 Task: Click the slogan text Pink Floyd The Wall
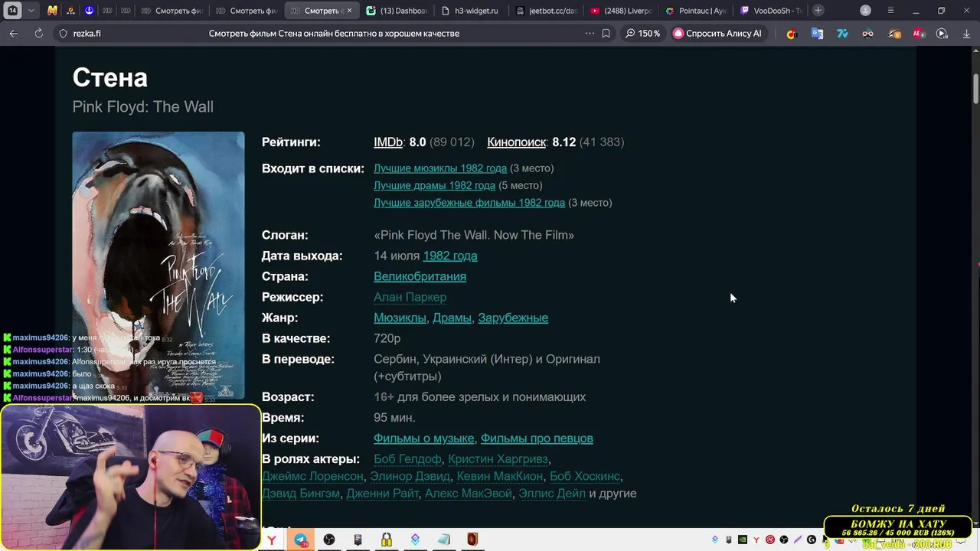pos(474,236)
